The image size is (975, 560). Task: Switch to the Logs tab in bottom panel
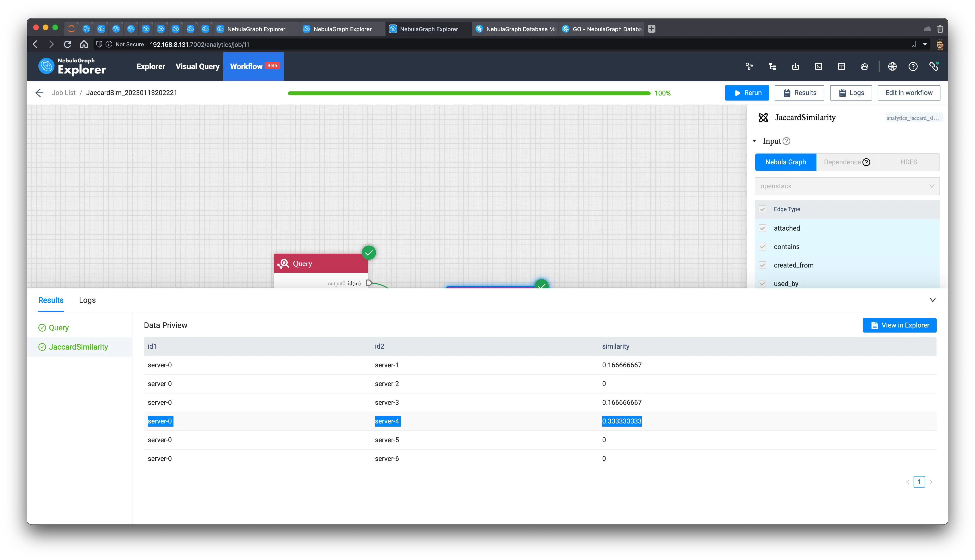(87, 300)
